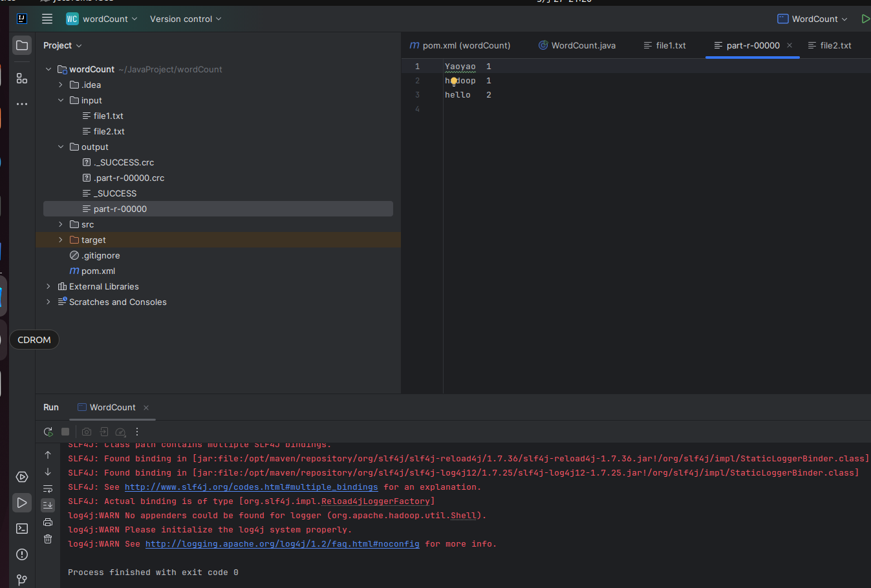Click the Run panel title label
Viewport: 871px width, 588px height.
tap(51, 407)
